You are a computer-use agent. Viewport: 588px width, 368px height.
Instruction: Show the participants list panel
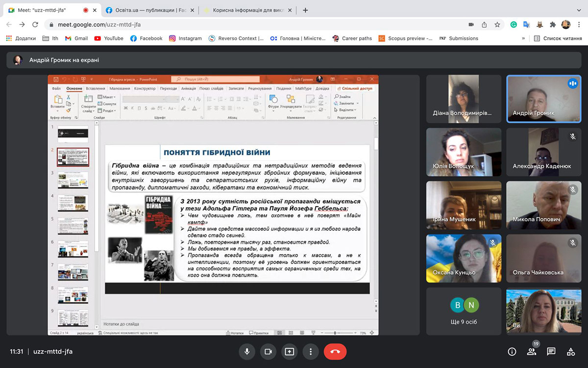[532, 351]
